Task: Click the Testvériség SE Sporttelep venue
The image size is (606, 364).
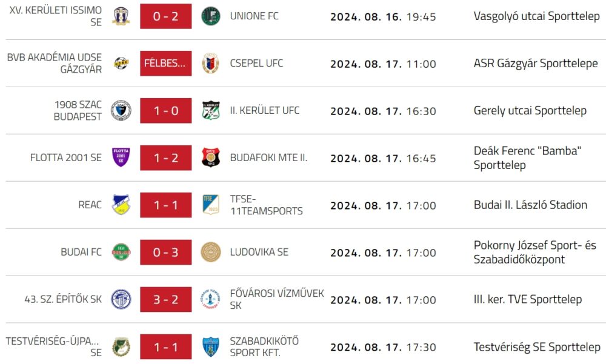Action: tap(537, 347)
